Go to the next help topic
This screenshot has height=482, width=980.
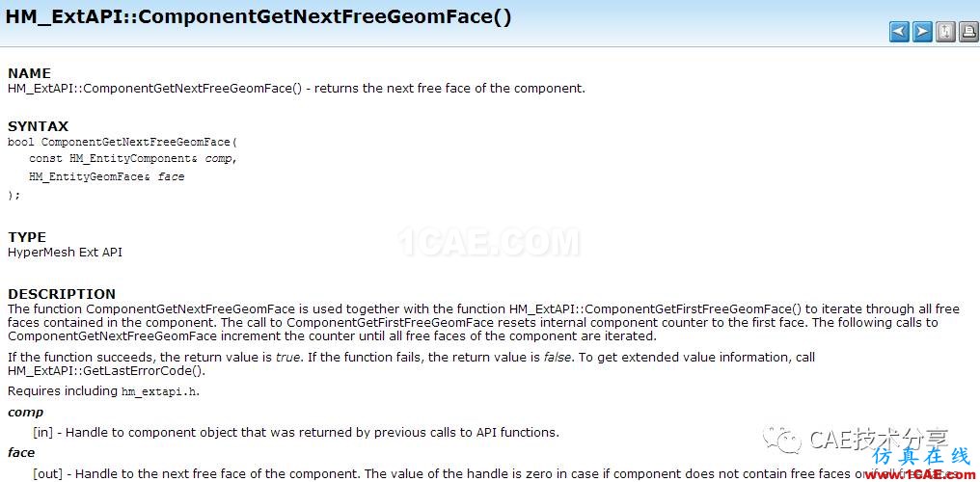922,33
